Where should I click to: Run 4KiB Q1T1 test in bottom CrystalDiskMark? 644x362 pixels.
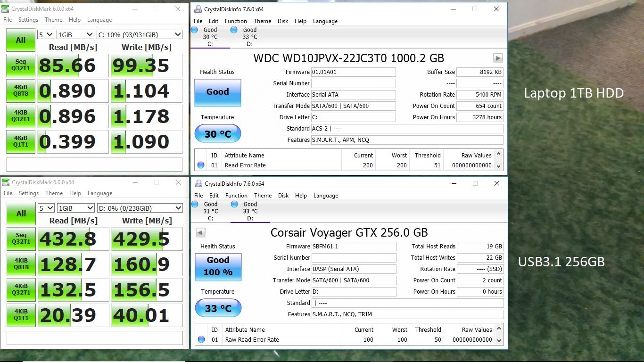click(21, 315)
